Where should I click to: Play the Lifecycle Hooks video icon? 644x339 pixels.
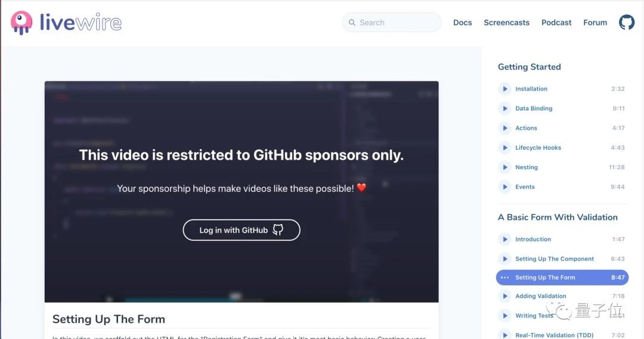(x=504, y=148)
